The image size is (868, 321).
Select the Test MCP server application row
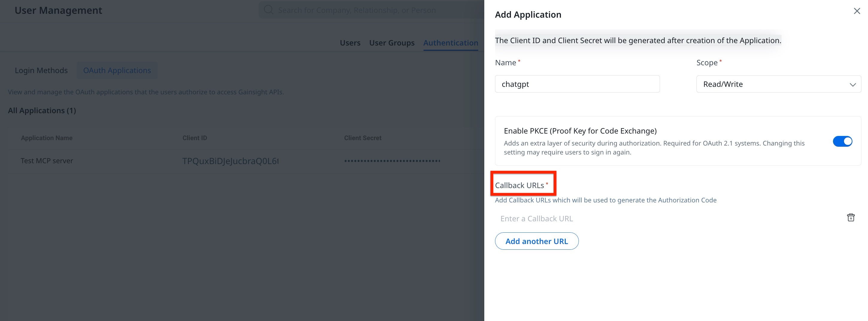click(x=47, y=161)
